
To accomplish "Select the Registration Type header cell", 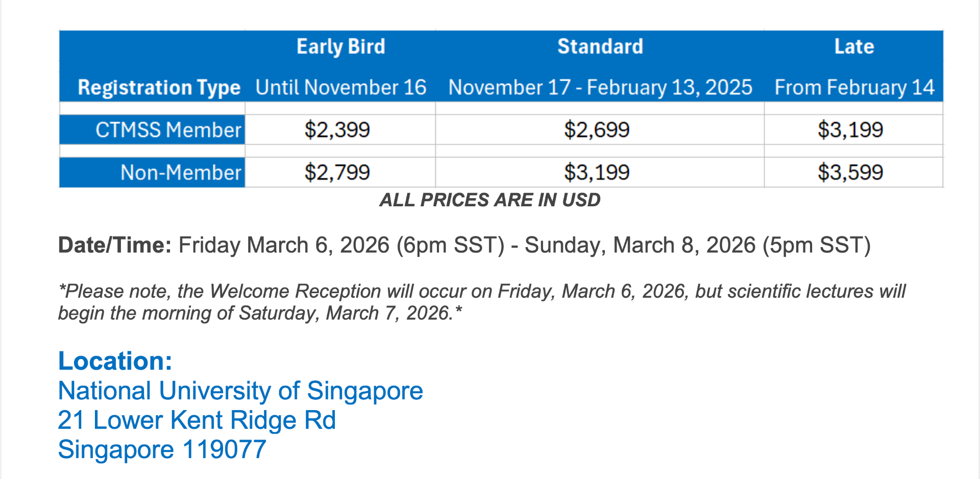I will click(x=159, y=87).
